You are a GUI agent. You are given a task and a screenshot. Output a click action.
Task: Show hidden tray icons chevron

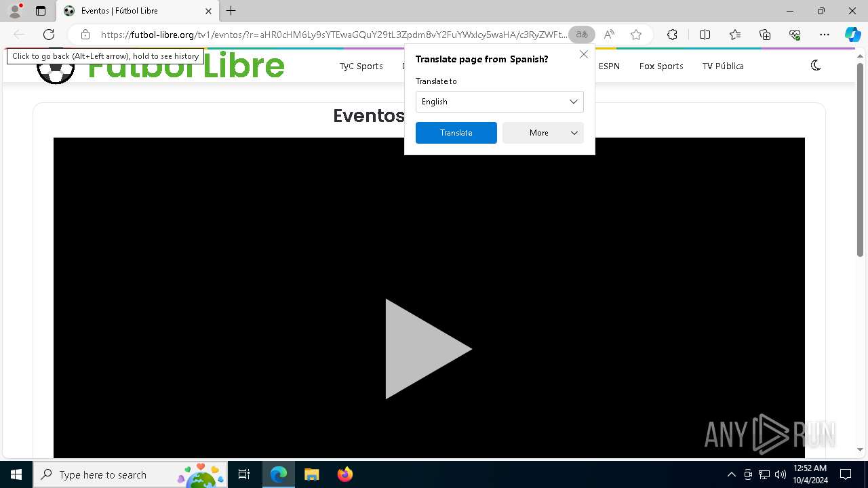click(731, 474)
